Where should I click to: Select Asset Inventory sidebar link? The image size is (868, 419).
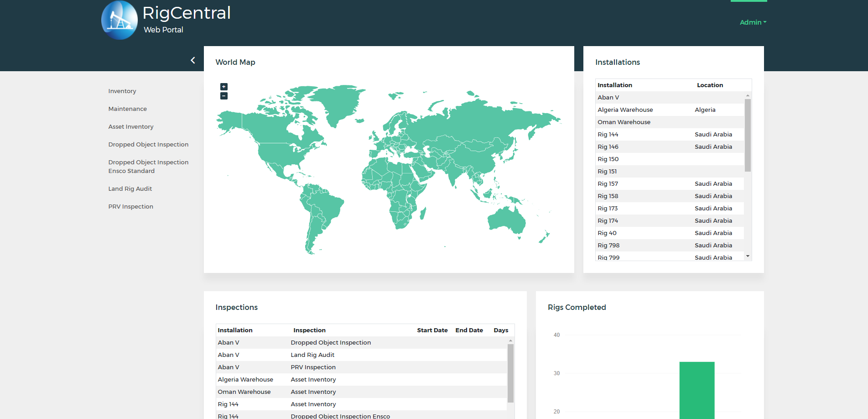[131, 127]
